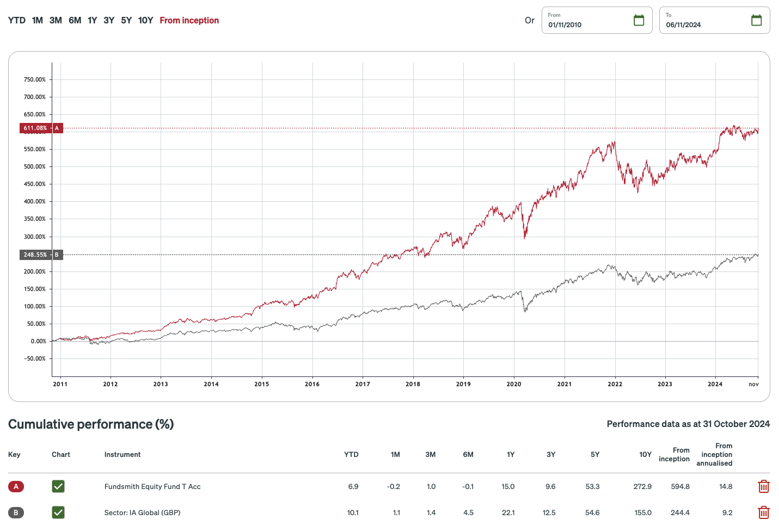Open the To date calendar picker icon
Viewport: 779px width, 532px height.
coord(756,20)
